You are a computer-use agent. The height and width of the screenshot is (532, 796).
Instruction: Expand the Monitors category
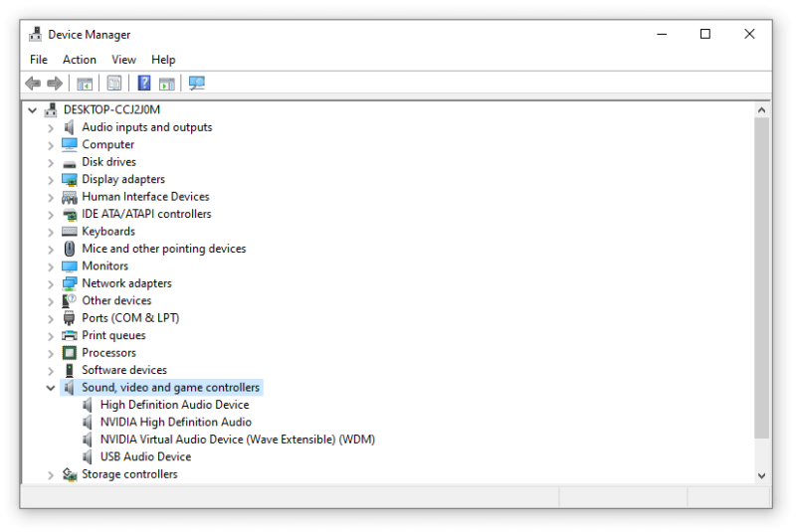pyautogui.click(x=51, y=266)
